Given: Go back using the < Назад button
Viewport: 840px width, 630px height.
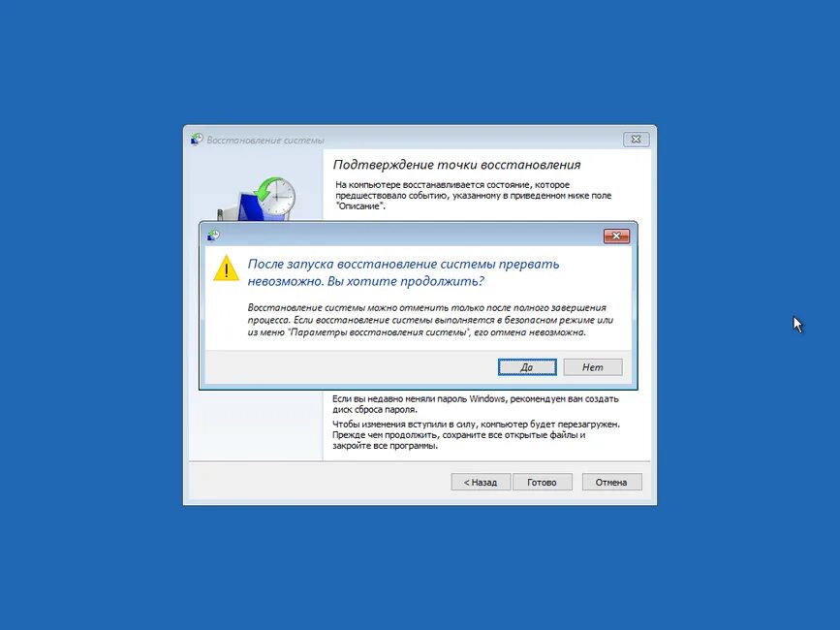Looking at the screenshot, I should (481, 482).
